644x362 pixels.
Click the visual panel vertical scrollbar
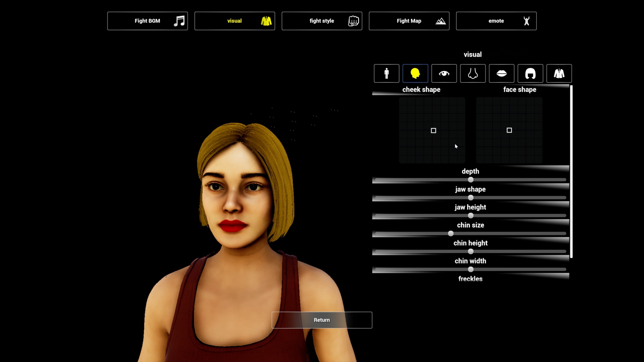point(571,172)
